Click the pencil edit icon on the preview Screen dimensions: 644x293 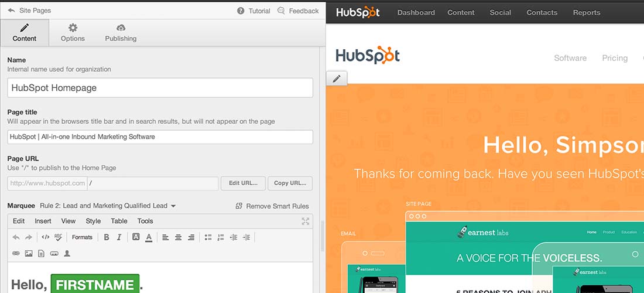tap(337, 79)
